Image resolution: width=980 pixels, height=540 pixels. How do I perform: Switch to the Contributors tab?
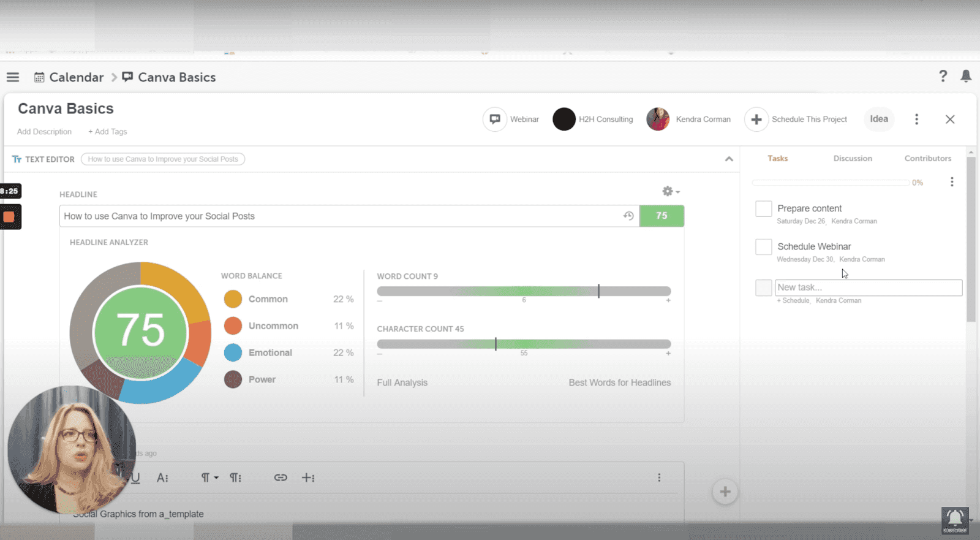click(928, 158)
